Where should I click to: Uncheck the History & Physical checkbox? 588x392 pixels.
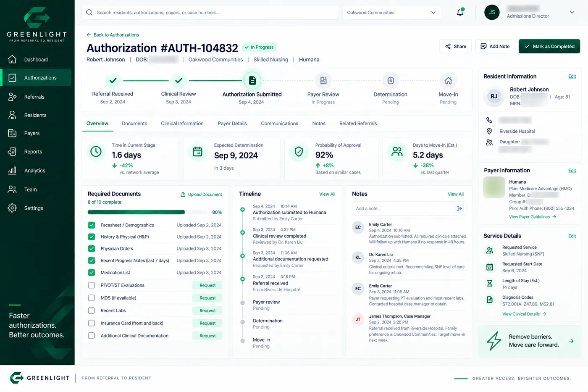click(x=91, y=237)
